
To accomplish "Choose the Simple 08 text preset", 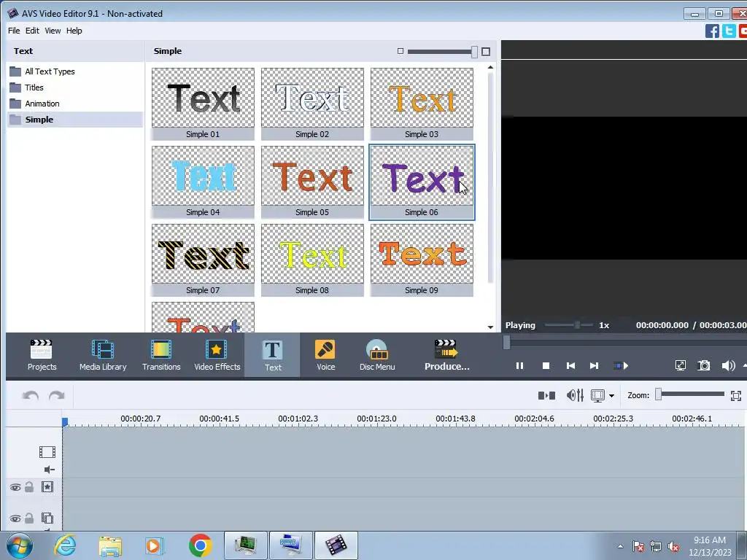I will click(x=312, y=260).
